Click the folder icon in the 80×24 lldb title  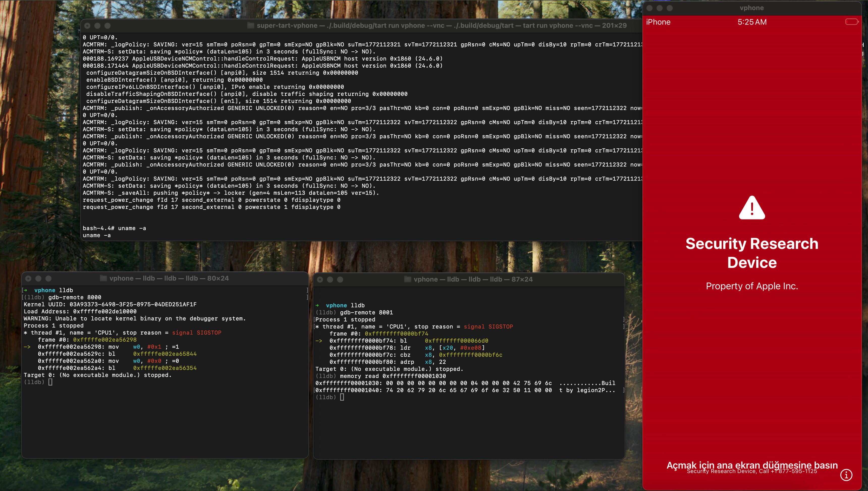103,278
